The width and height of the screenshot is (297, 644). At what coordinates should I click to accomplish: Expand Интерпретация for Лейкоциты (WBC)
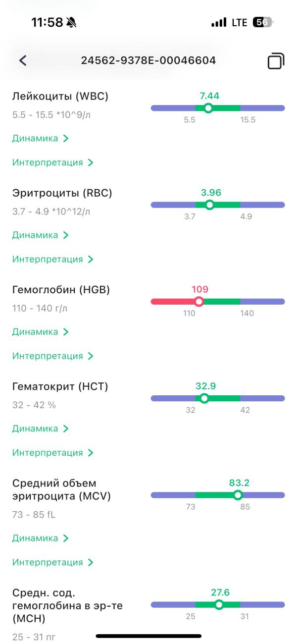52,162
